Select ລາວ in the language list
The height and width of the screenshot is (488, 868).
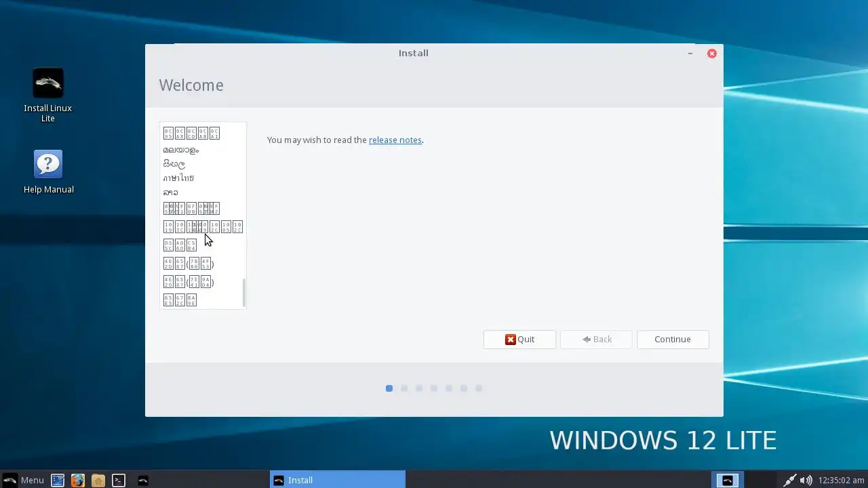201,192
